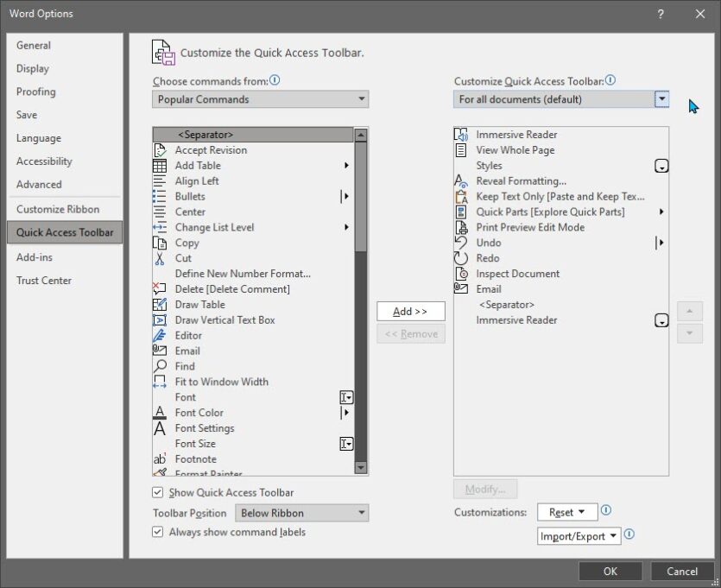The width and height of the screenshot is (721, 588).
Task: Click the Bullets list icon
Action: (160, 197)
